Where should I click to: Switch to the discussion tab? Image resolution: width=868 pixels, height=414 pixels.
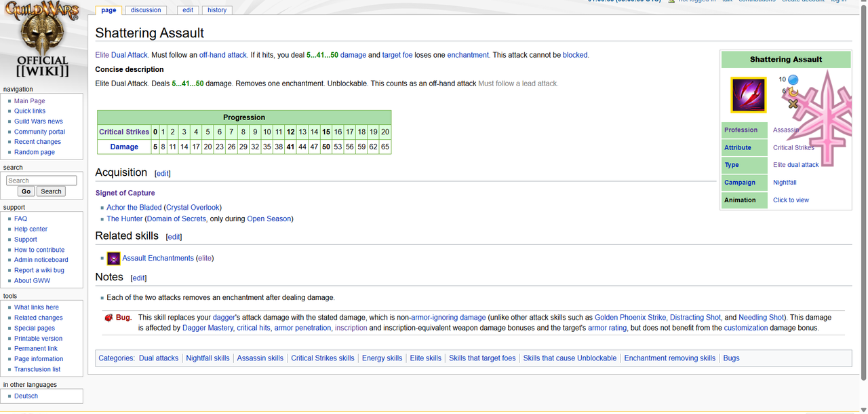pyautogui.click(x=146, y=10)
